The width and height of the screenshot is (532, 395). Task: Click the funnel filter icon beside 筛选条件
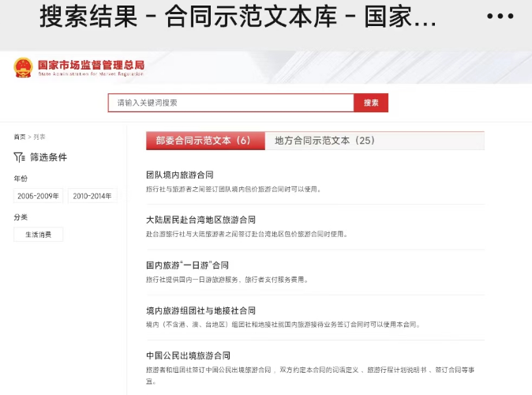20,157
